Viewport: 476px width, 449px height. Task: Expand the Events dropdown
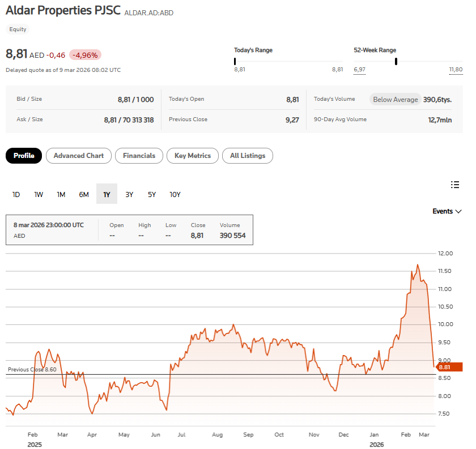tap(447, 211)
